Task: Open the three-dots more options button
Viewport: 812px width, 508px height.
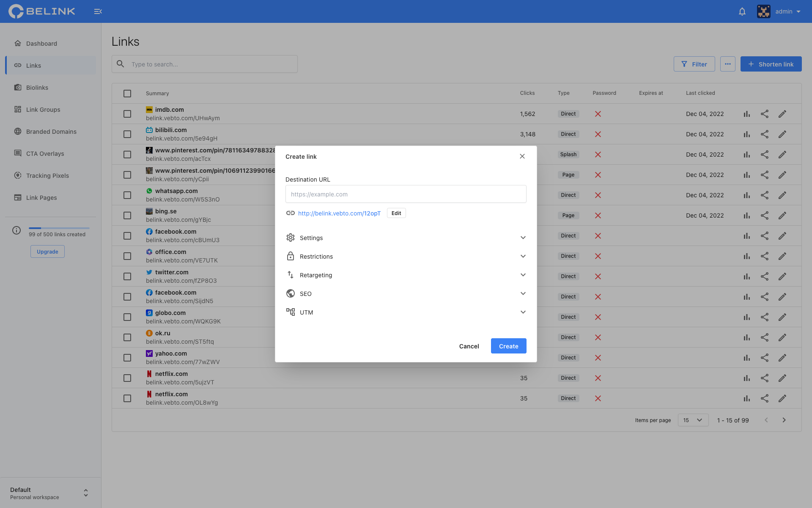Action: (727, 64)
